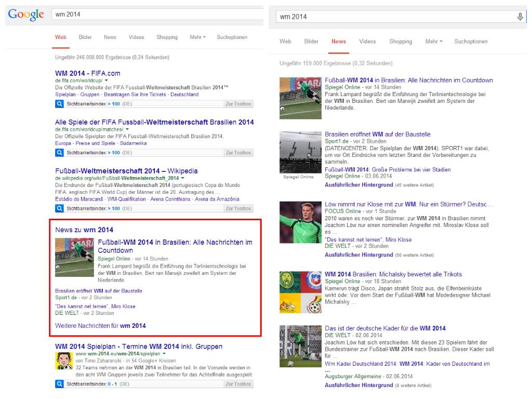Viewport: 532px width, 399px height.
Task: Expand the Mehr dropdown in the Web results view
Action: pyautogui.click(x=197, y=37)
